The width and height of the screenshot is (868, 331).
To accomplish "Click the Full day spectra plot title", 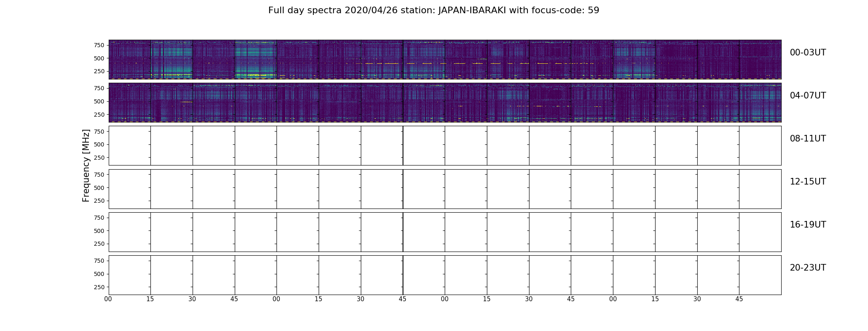I will pos(434,10).
